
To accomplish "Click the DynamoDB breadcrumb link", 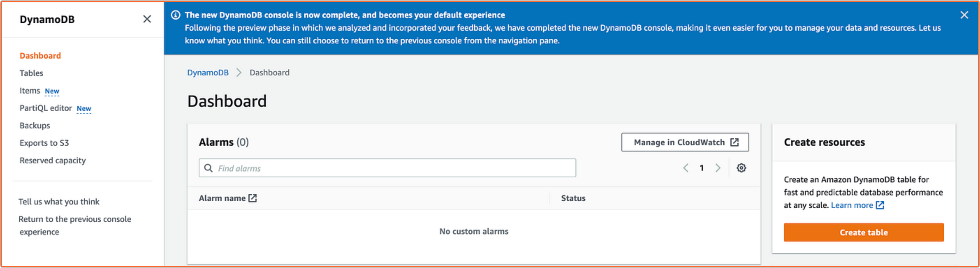I will [208, 73].
